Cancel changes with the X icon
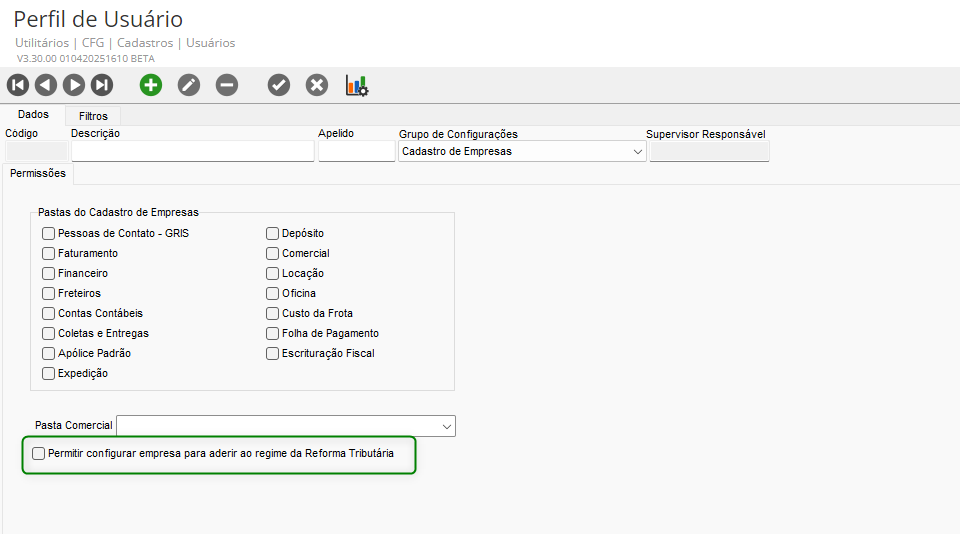960x534 pixels. [x=317, y=85]
